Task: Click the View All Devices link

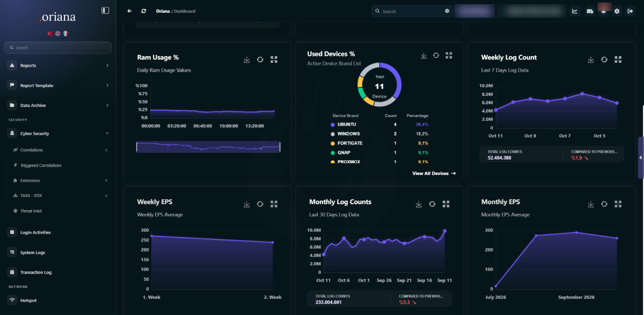Action: click(434, 173)
